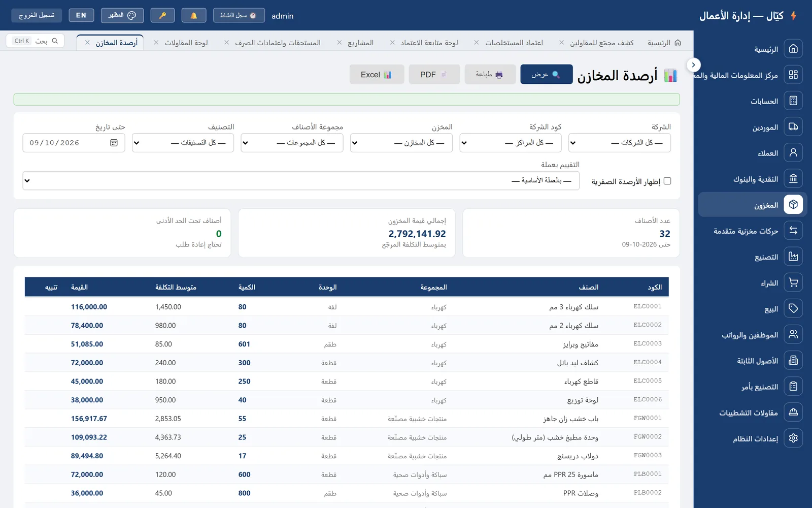Click the حتى تاريخ date field
Image resolution: width=812 pixels, height=508 pixels.
point(74,143)
